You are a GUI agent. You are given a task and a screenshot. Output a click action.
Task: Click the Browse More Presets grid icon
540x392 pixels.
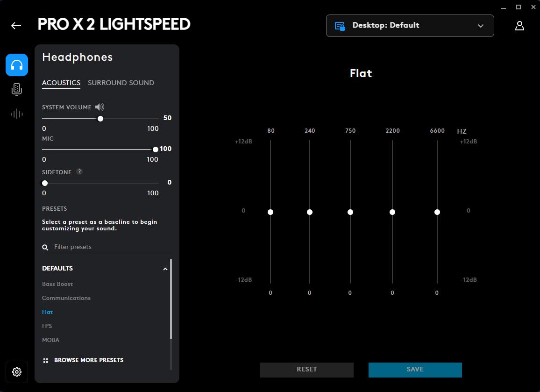pos(45,360)
